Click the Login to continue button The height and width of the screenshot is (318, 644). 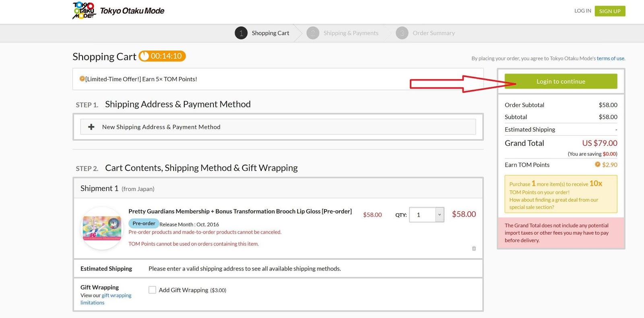(x=561, y=81)
